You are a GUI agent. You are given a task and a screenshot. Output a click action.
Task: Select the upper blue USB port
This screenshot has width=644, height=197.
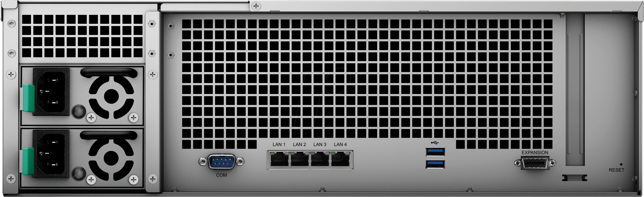435,152
